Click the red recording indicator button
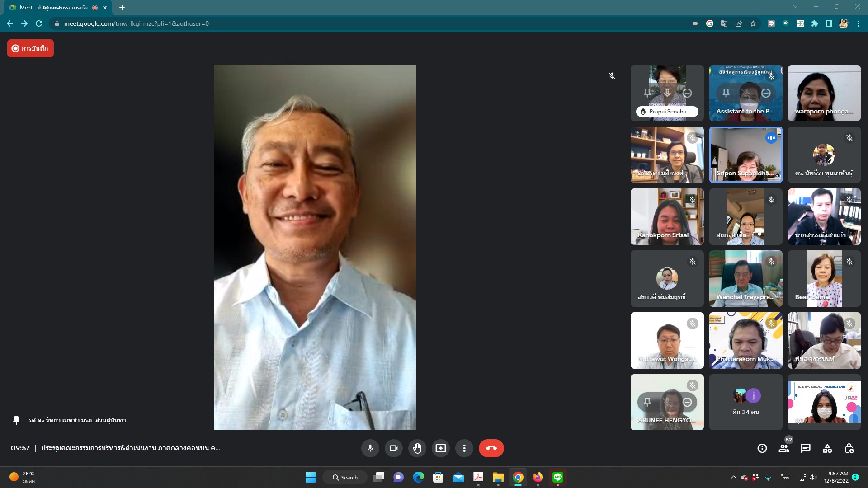Viewport: 868px width, 488px height. coord(30,48)
